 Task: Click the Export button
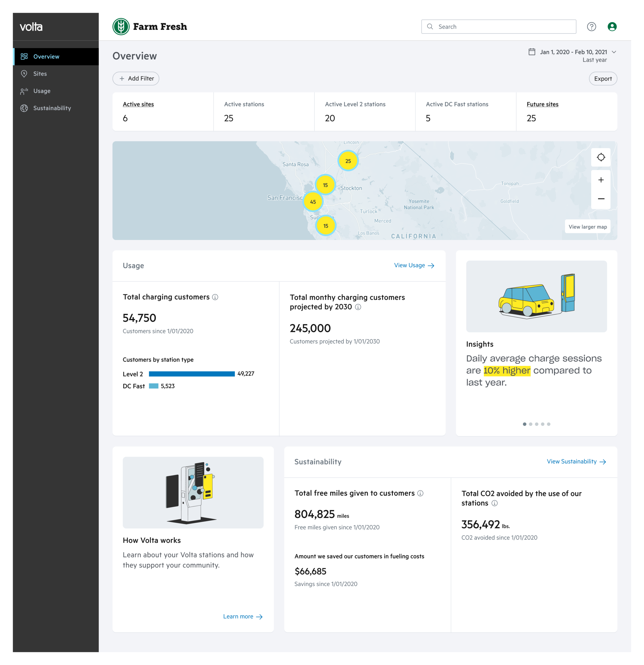click(603, 79)
